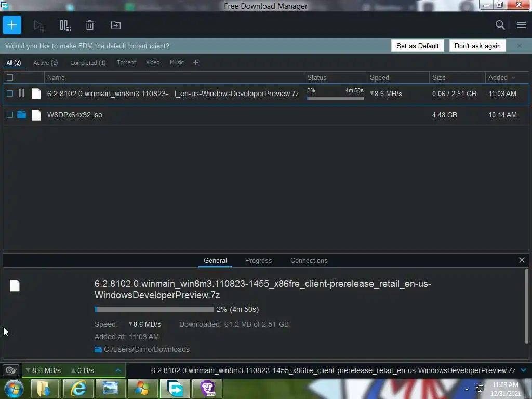532x399 pixels.
Task: Click the 0.06 / 2.51 GB size cell
Action: click(x=454, y=94)
